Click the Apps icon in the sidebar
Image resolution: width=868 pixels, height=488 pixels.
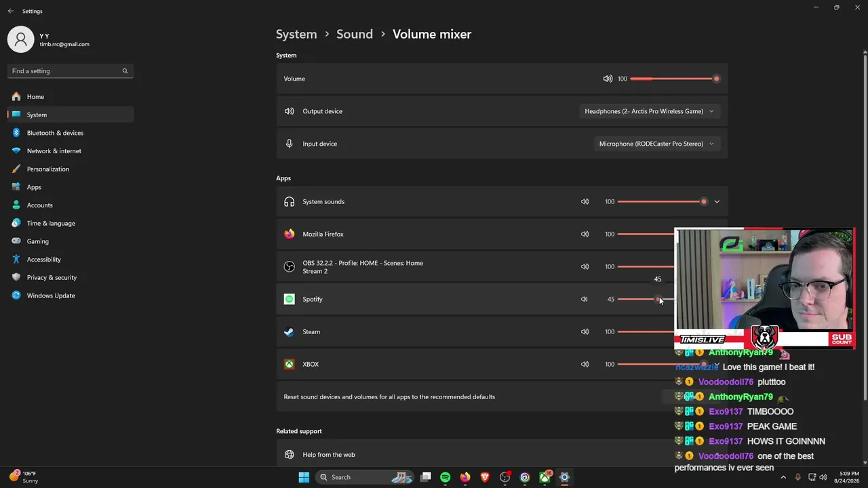pyautogui.click(x=16, y=187)
